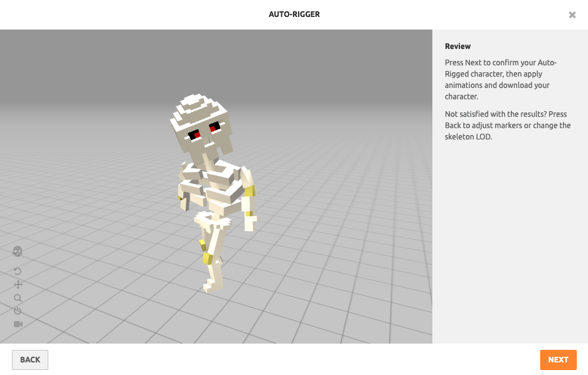Viewport: 588px width, 375px height.
Task: Click the 'Press Next to confirm' paragraph
Action: [500, 80]
